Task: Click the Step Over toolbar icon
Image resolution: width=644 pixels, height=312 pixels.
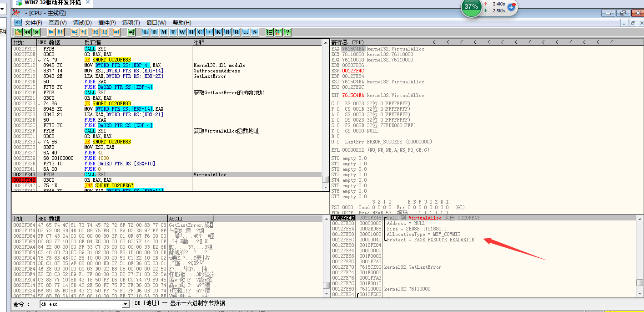Action: click(84, 32)
